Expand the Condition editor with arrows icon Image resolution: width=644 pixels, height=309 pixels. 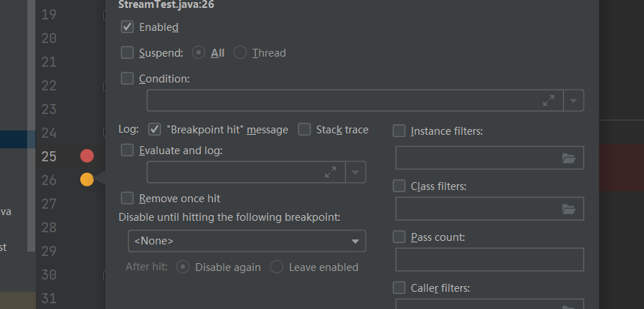549,101
